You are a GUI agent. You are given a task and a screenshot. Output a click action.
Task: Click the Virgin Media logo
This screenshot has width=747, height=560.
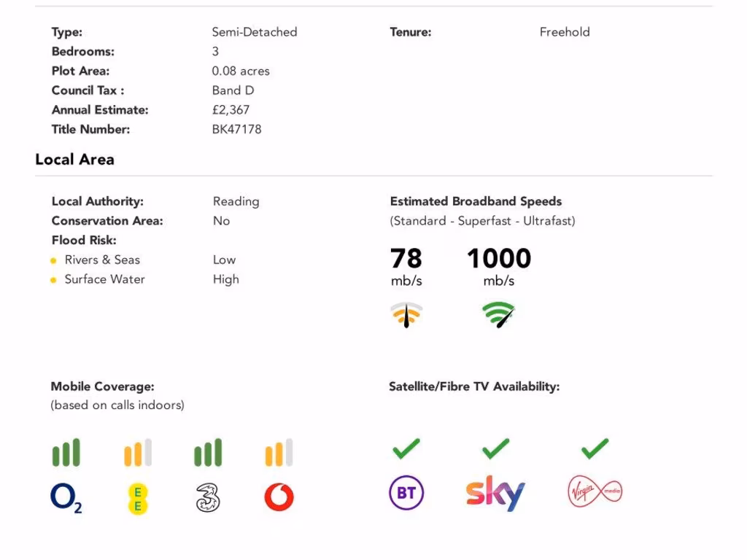(x=595, y=494)
